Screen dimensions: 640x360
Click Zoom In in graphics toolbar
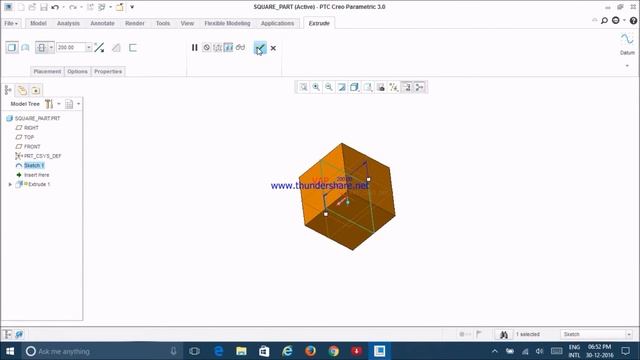tap(316, 87)
